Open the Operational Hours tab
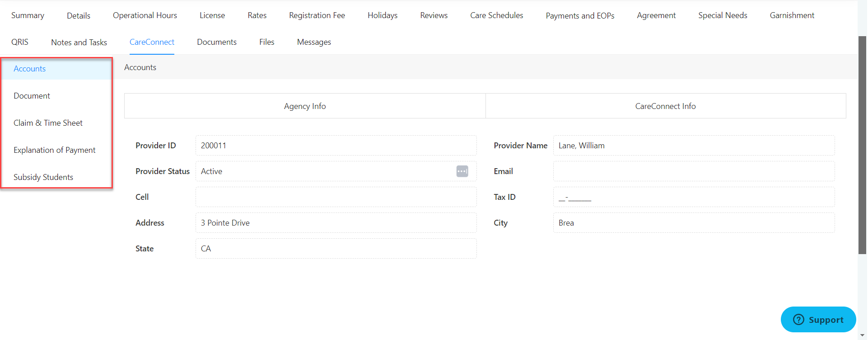The width and height of the screenshot is (868, 340). pos(145,15)
